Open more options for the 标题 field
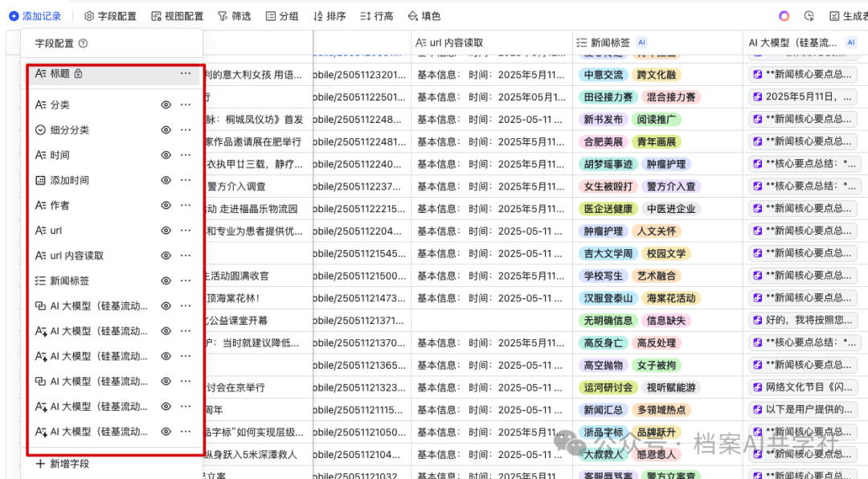 click(x=186, y=73)
